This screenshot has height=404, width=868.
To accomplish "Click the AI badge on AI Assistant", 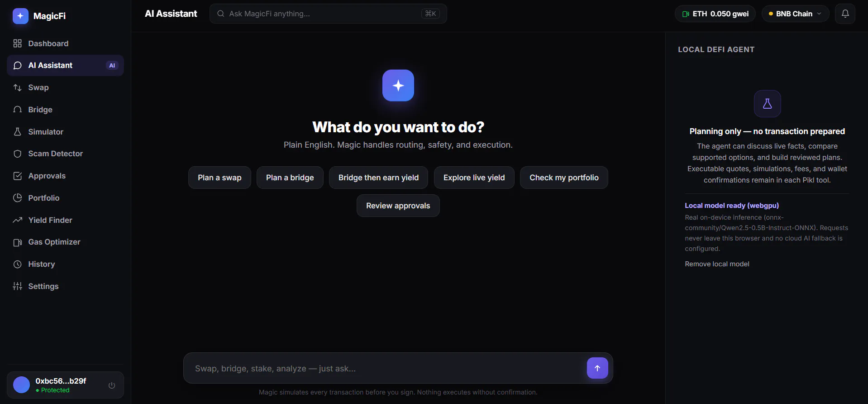I will (x=112, y=66).
